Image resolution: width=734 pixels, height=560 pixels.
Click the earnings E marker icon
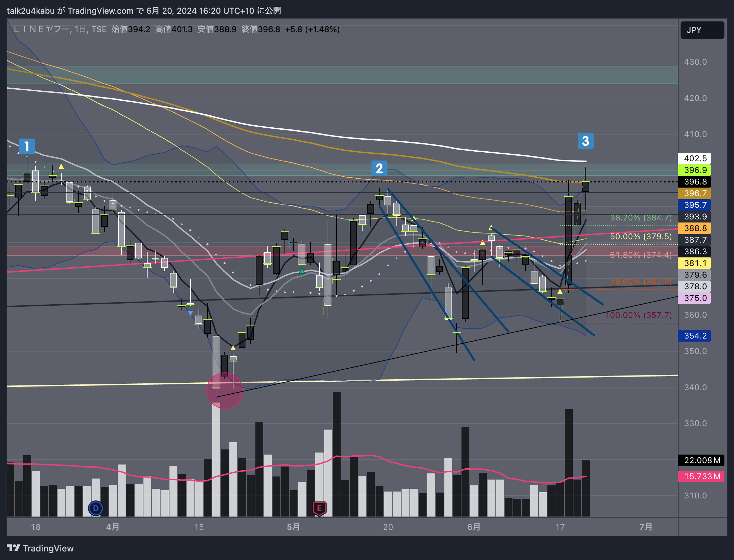tap(319, 509)
